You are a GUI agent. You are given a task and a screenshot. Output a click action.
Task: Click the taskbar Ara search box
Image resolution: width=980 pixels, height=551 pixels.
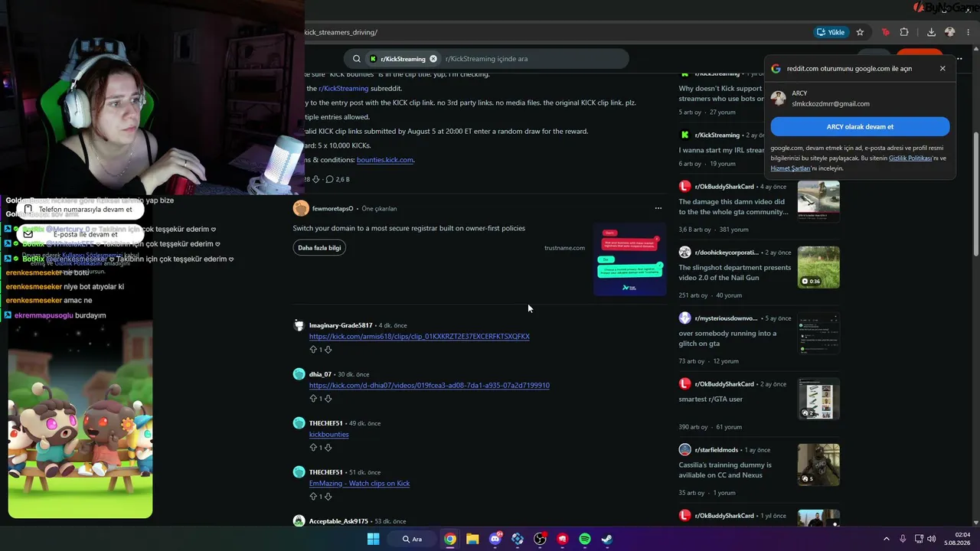413,539
